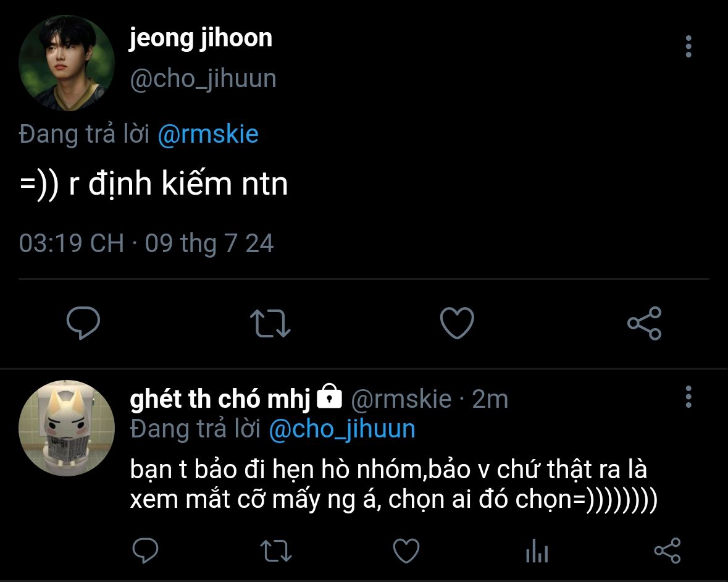The width and height of the screenshot is (728, 582).
Task: Reply to @rmskie's reply tweet
Action: pos(146,550)
